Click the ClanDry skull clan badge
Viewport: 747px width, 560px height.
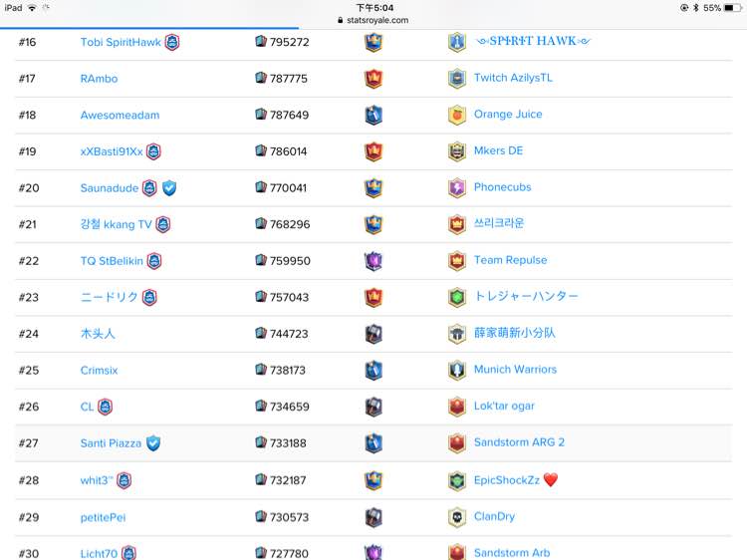pos(457,517)
